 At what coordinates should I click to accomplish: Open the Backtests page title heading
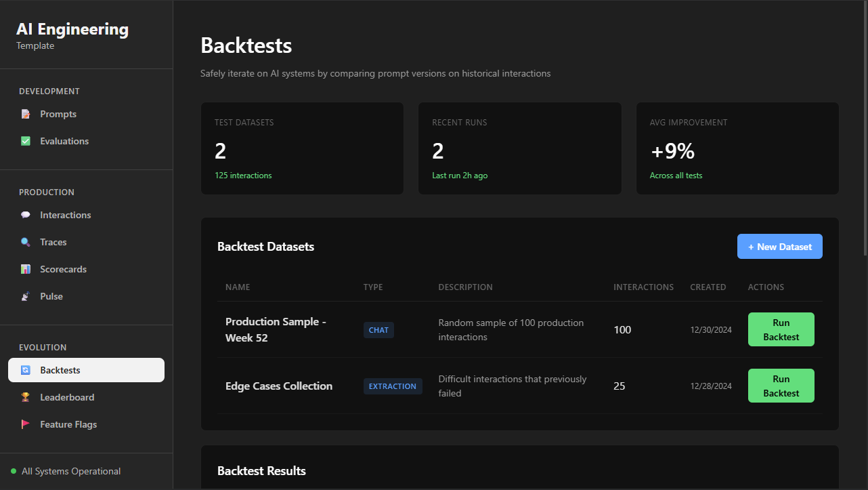[x=245, y=45]
